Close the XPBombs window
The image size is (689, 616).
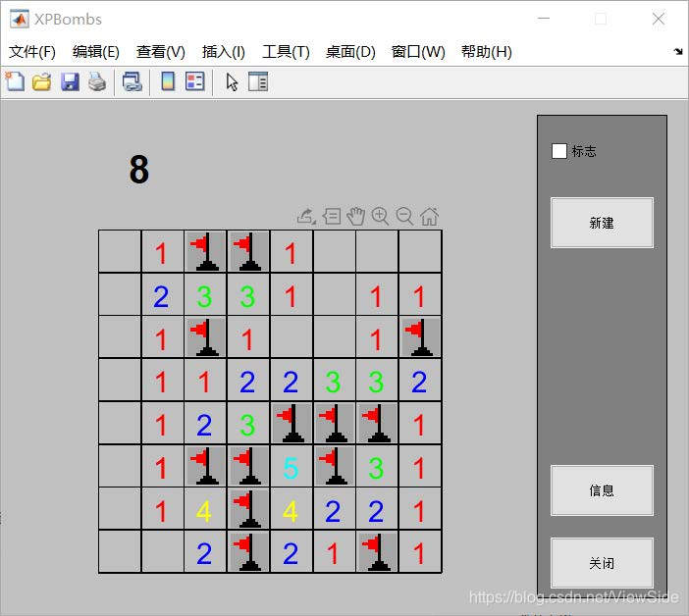click(658, 19)
